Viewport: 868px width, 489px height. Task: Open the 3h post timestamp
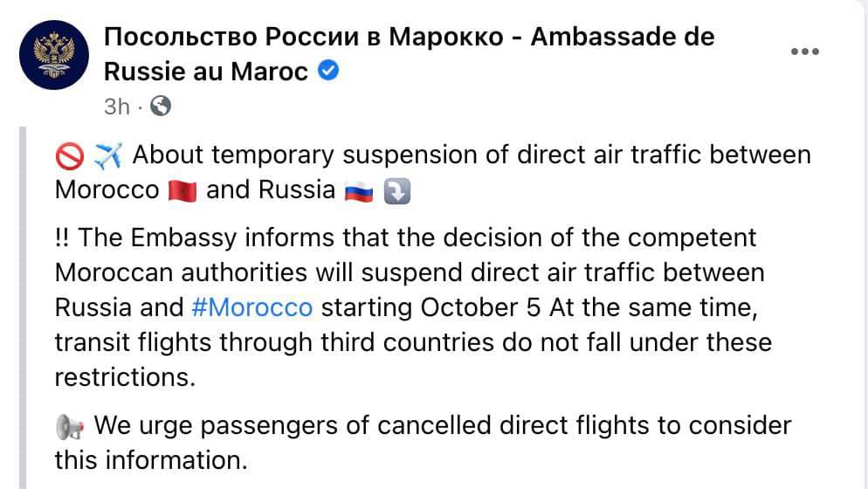pyautogui.click(x=117, y=107)
